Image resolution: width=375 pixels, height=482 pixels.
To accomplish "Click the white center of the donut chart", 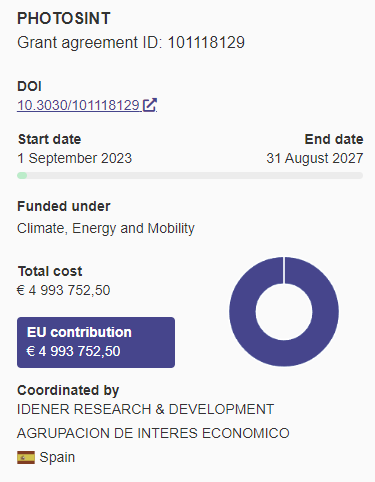I will click(x=284, y=312).
